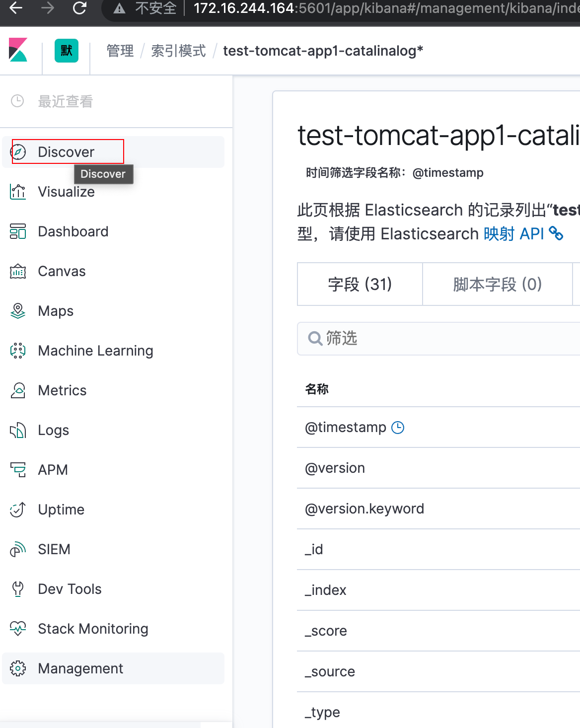Open the Machine Learning label

click(96, 351)
